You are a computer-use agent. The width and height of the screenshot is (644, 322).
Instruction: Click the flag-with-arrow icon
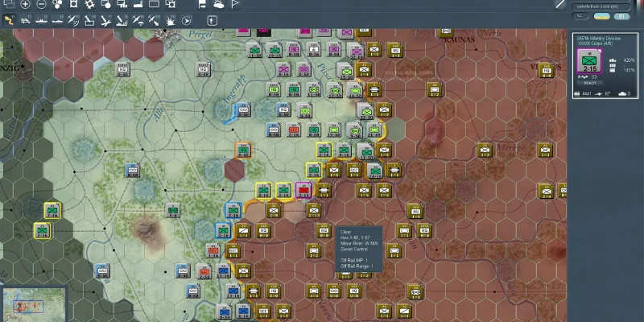pyautogui.click(x=203, y=5)
